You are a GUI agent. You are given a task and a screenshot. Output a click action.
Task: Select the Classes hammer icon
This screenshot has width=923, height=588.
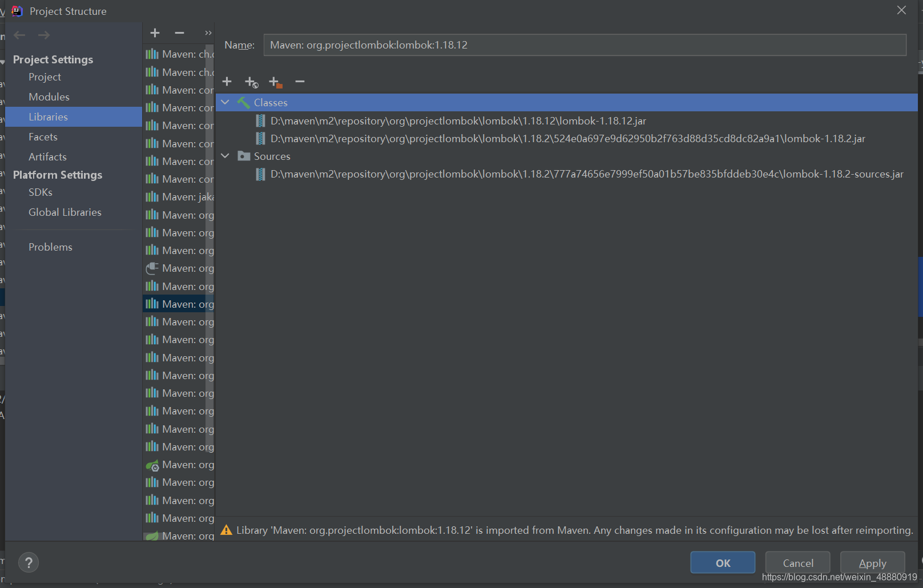click(244, 102)
